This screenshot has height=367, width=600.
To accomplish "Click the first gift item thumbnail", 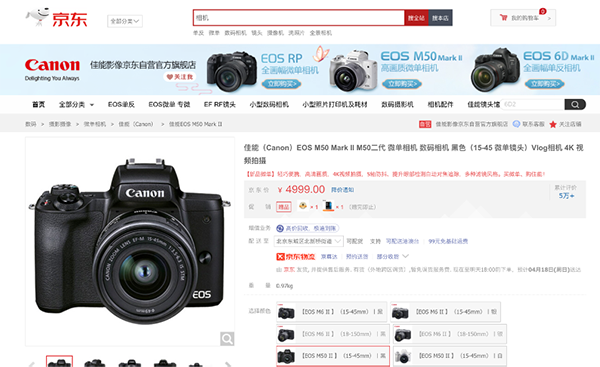I will 303,206.
